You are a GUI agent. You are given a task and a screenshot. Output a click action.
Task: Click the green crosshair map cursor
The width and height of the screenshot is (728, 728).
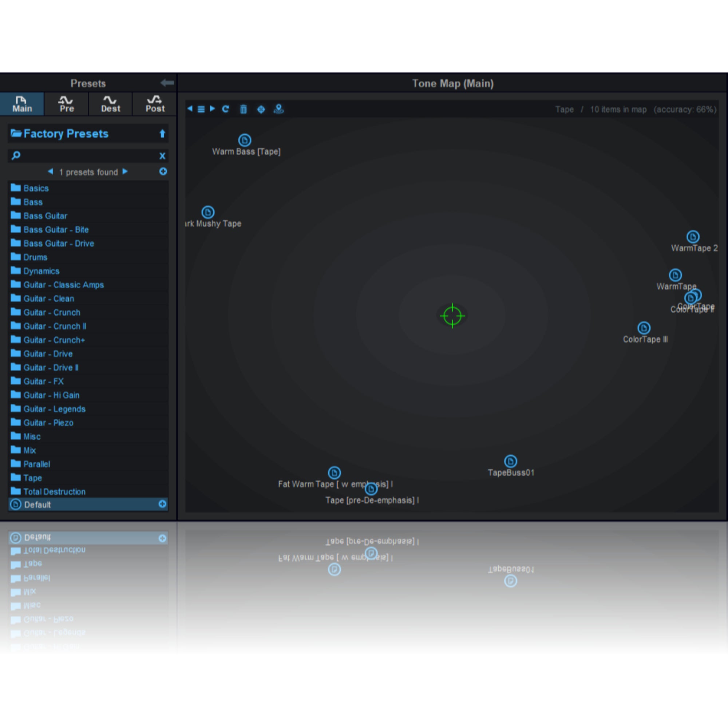(x=452, y=316)
